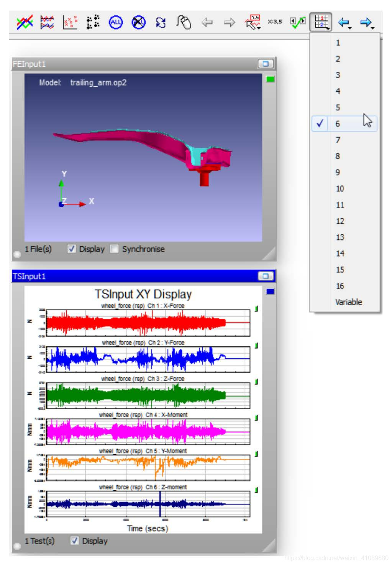The image size is (392, 565).
Task: Click the 'Model: trailing_arm.op2' label
Action: [x=83, y=82]
